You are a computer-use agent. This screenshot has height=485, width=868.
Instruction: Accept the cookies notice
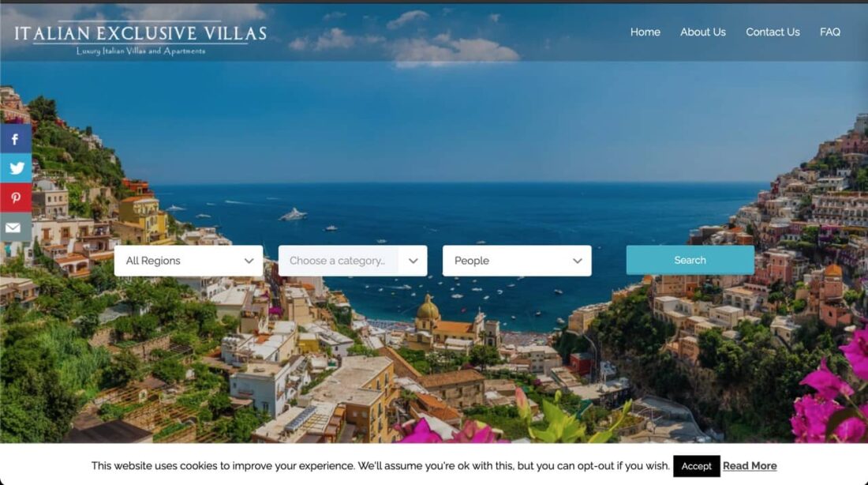696,466
